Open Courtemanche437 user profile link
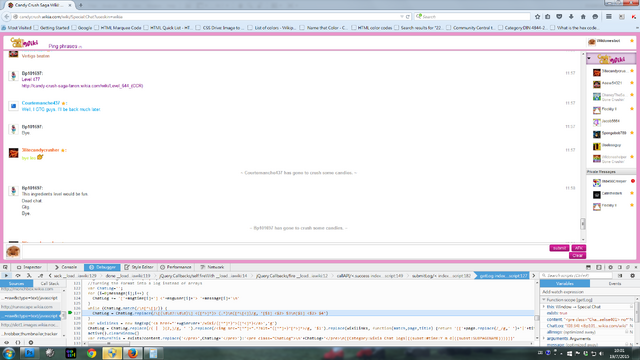 click(x=41, y=103)
